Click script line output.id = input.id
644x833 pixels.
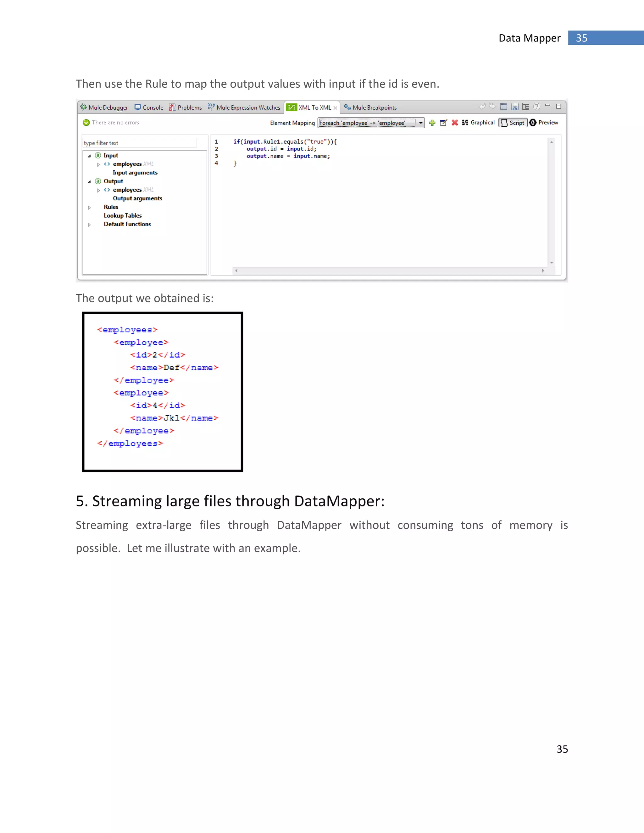pyautogui.click(x=281, y=149)
